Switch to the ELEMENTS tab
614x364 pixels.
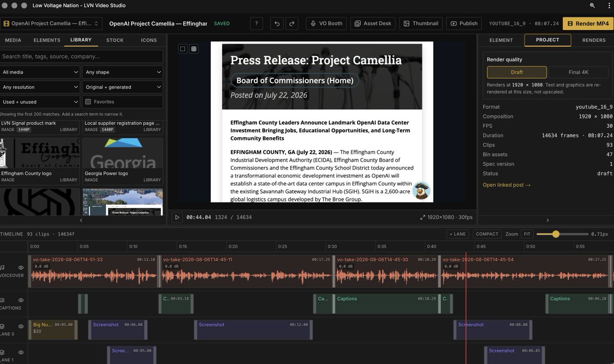47,40
